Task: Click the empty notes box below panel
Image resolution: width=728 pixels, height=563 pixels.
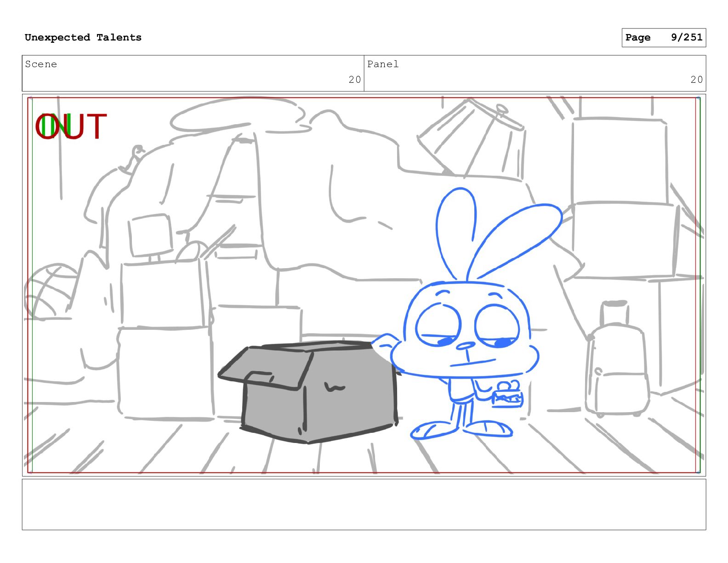Action: click(x=364, y=505)
